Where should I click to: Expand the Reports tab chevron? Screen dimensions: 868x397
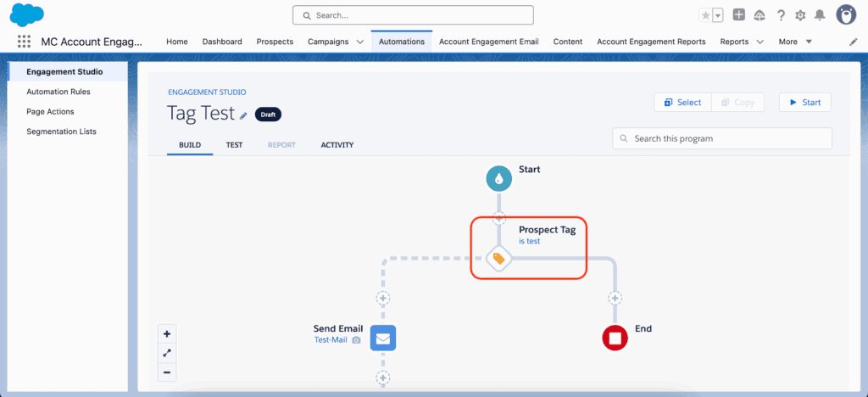[759, 42]
